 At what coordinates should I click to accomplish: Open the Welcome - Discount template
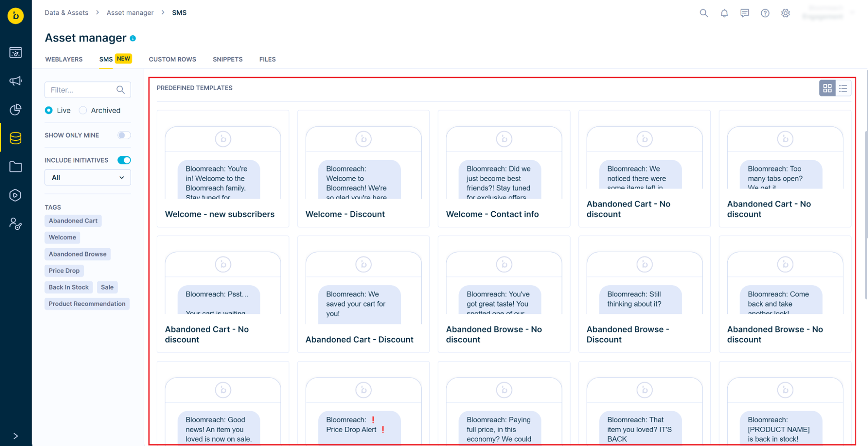coord(363,169)
